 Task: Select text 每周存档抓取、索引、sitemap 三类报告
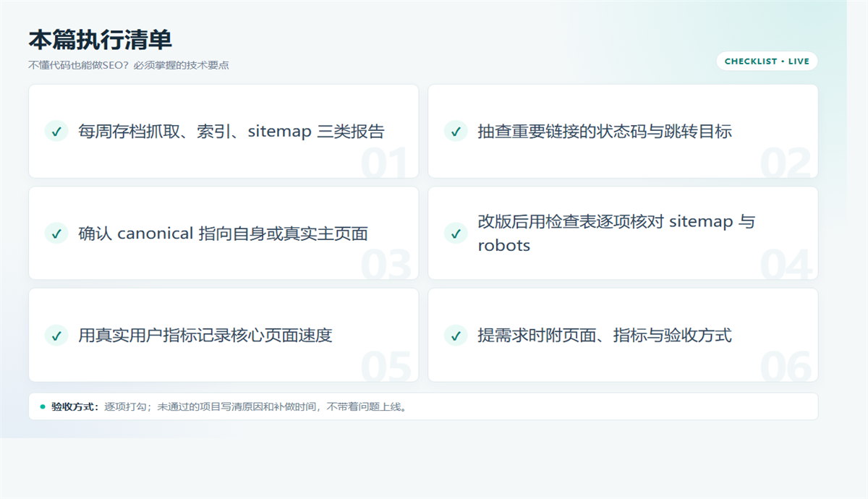pos(231,132)
